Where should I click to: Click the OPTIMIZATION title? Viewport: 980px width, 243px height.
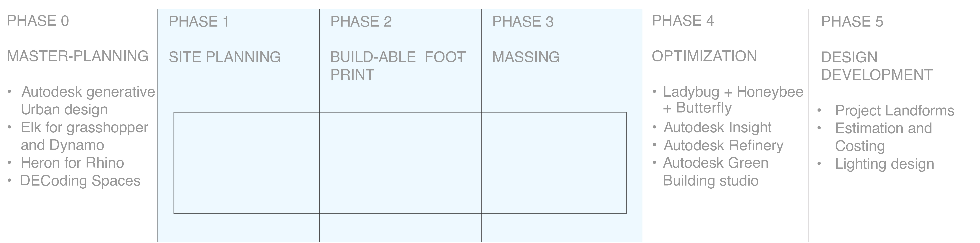704,56
